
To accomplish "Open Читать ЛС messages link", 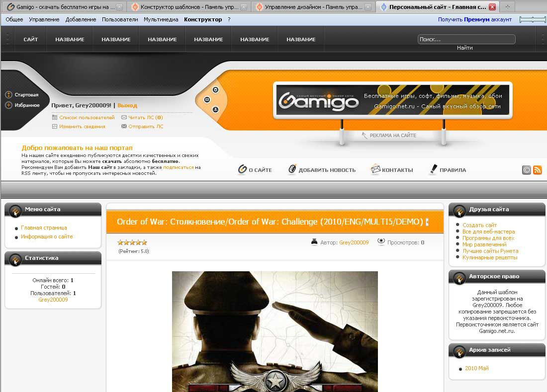I will [x=146, y=117].
